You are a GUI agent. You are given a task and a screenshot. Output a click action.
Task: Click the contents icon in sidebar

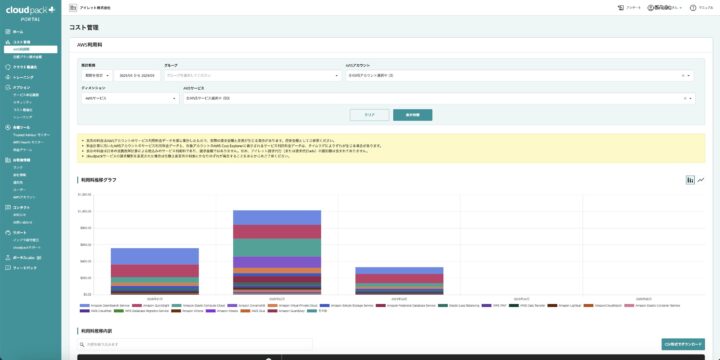pos(8,208)
